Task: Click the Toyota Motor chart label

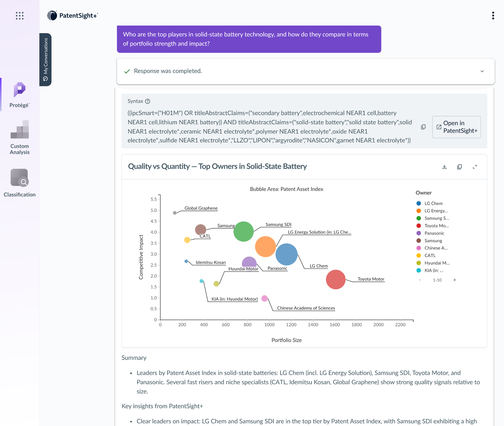Action: [371, 279]
